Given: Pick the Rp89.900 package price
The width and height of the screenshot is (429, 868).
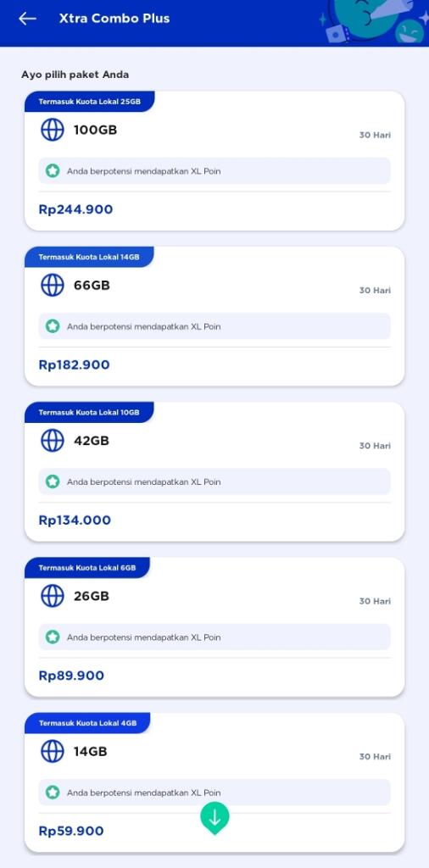Looking at the screenshot, I should [71, 676].
